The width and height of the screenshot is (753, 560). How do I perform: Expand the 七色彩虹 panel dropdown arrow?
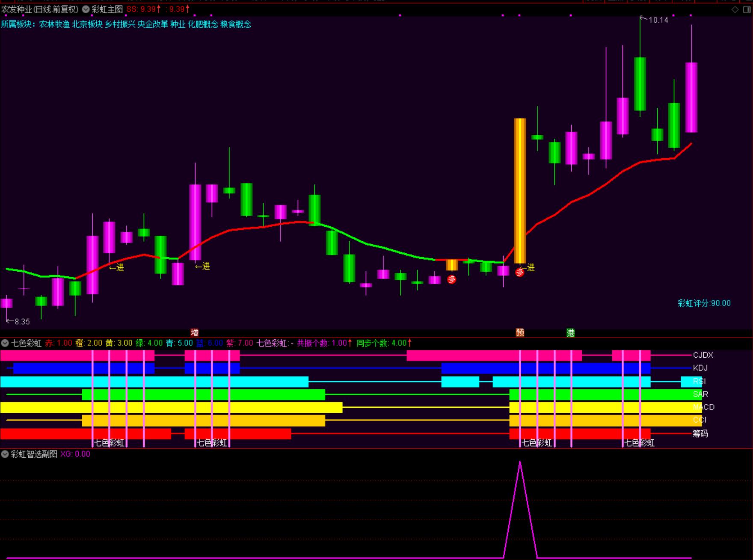pyautogui.click(x=5, y=343)
